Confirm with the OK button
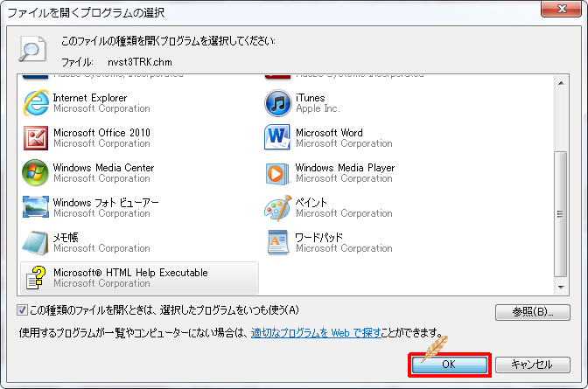The height and width of the screenshot is (389, 588). tap(450, 365)
